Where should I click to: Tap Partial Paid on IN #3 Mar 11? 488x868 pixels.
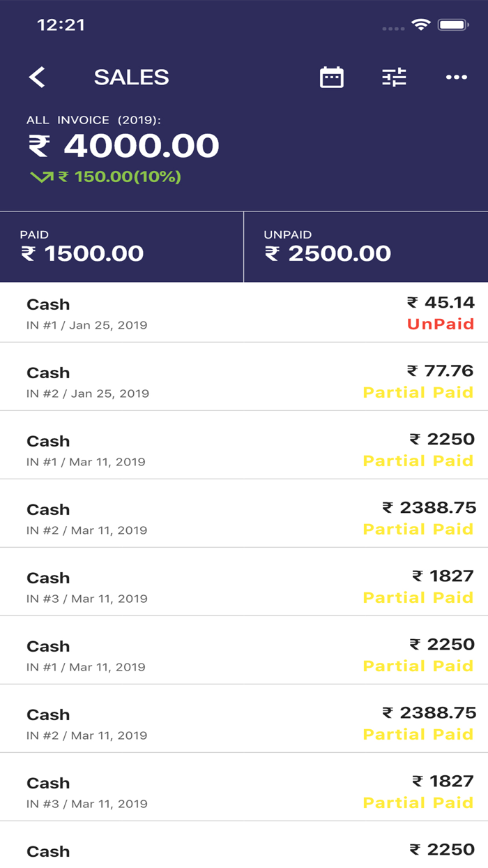[418, 598]
